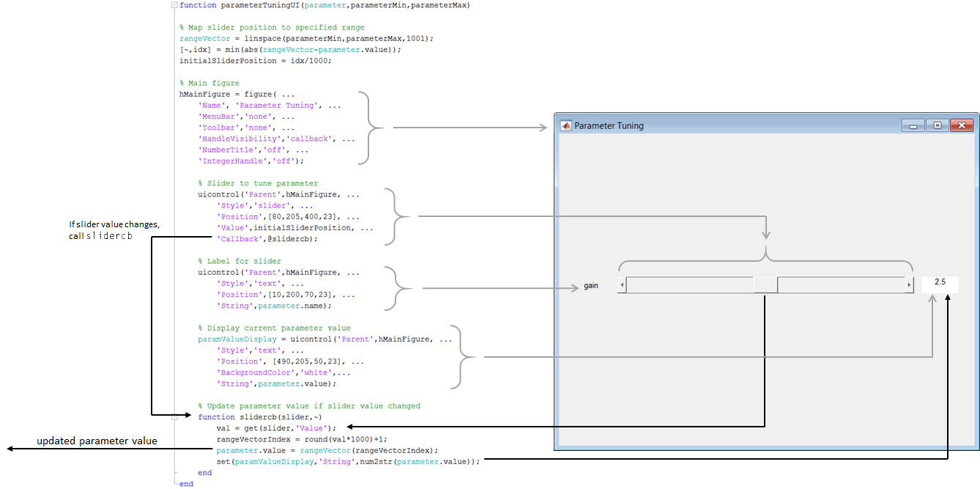Viewport: 980px width, 489px height.
Task: Click the 2.5 parameter value display
Action: point(940,283)
